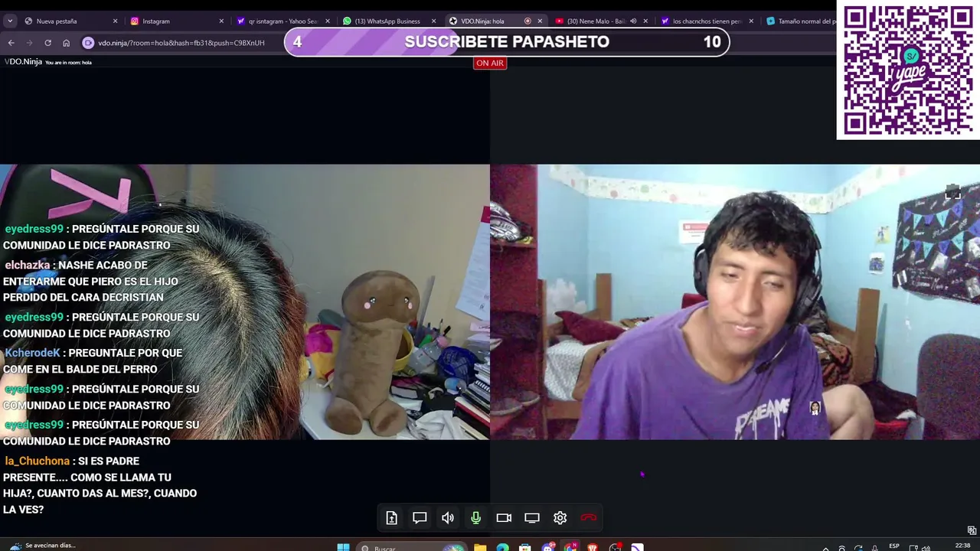The image size is (980, 551).
Task: Close the Nene Malo tab
Action: tap(645, 21)
